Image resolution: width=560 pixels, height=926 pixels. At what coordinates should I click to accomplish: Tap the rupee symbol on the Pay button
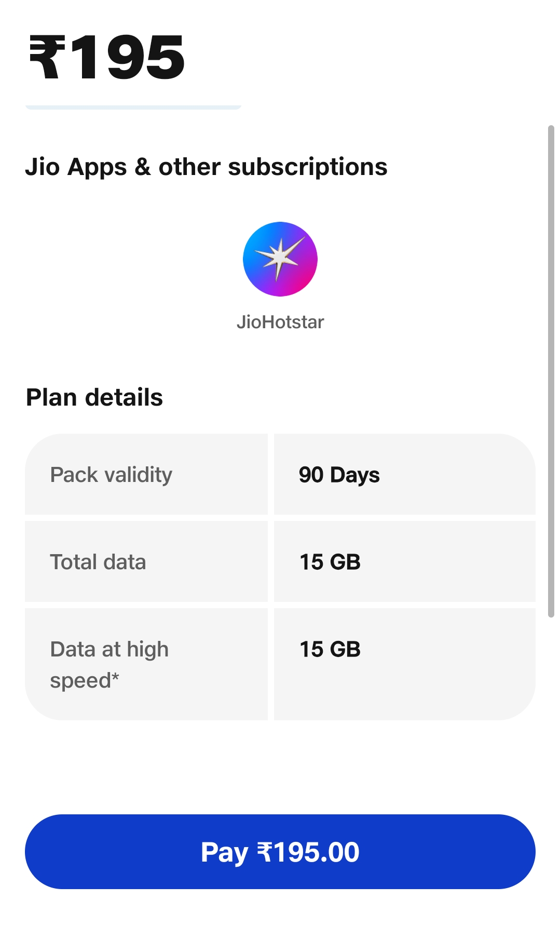pyautogui.click(x=264, y=852)
